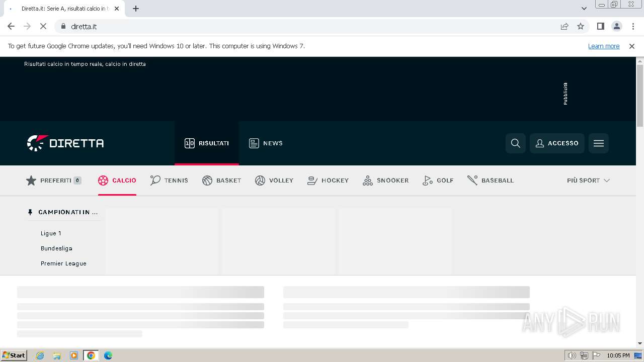Image resolution: width=644 pixels, height=362 pixels.
Task: Launch Internet Explorer from taskbar
Action: pyautogui.click(x=40, y=355)
